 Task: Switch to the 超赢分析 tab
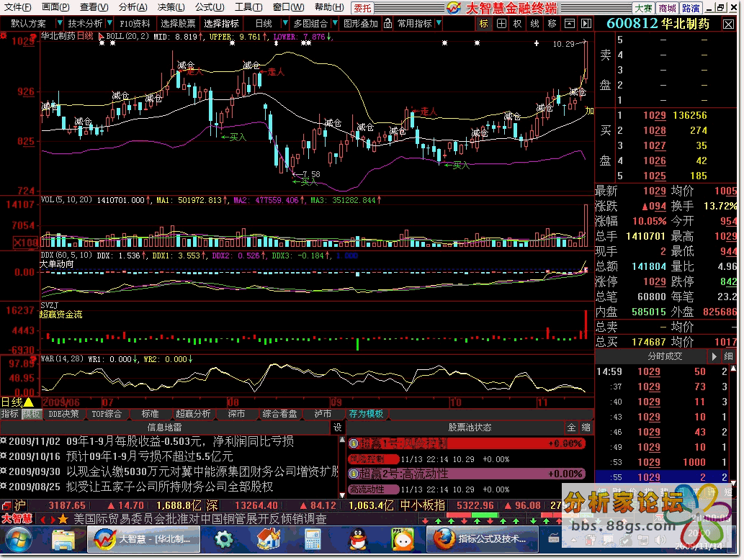tap(192, 414)
